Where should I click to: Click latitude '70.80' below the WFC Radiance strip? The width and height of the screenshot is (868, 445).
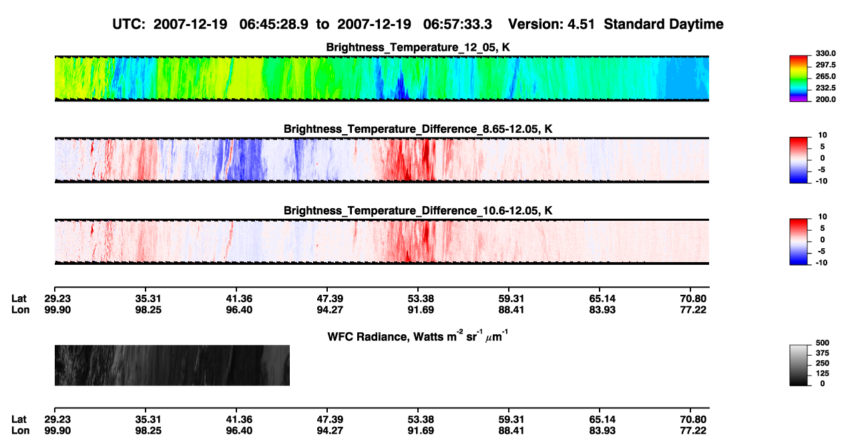pyautogui.click(x=694, y=419)
